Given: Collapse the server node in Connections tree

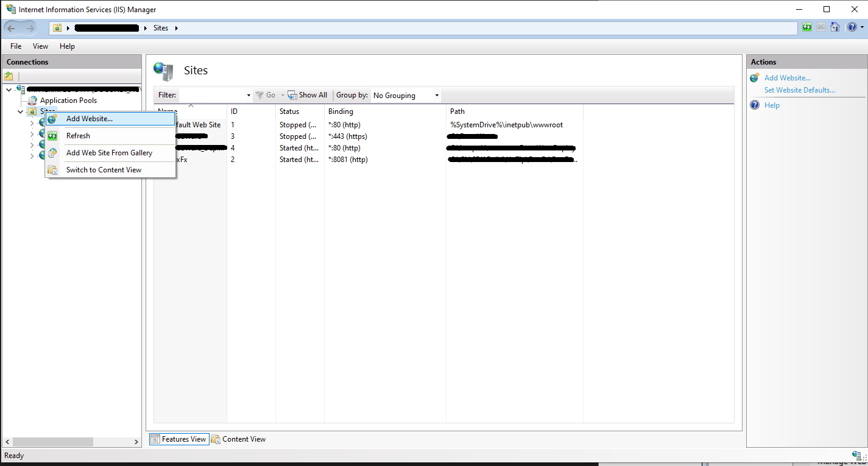Looking at the screenshot, I should point(9,90).
